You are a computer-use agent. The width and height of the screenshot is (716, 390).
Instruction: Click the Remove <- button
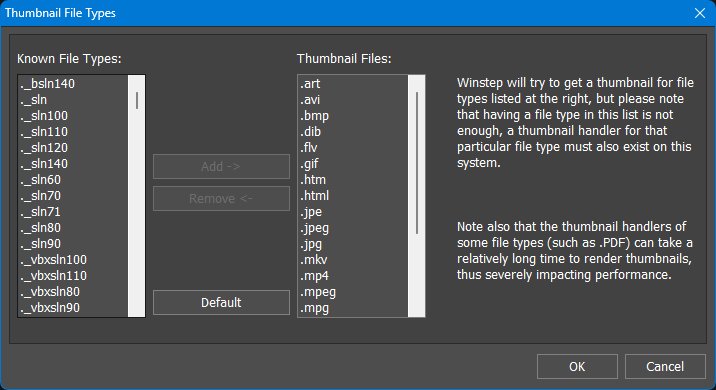(x=221, y=198)
